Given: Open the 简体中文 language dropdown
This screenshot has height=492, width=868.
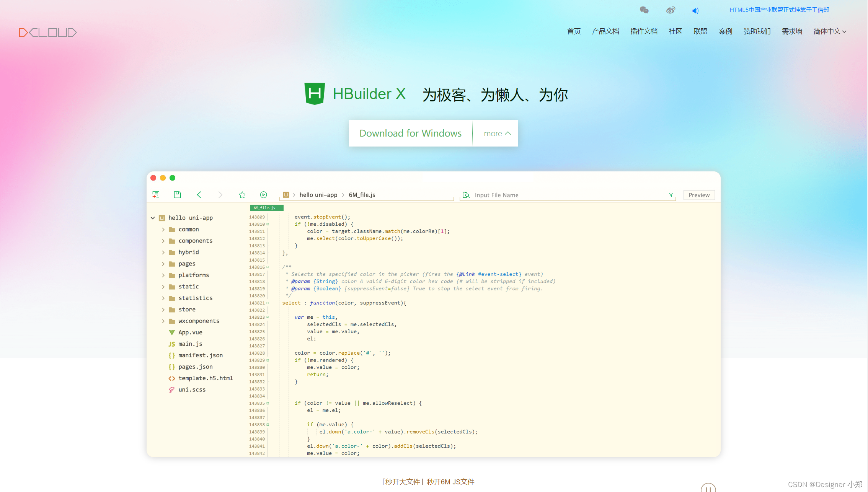Looking at the screenshot, I should [830, 31].
